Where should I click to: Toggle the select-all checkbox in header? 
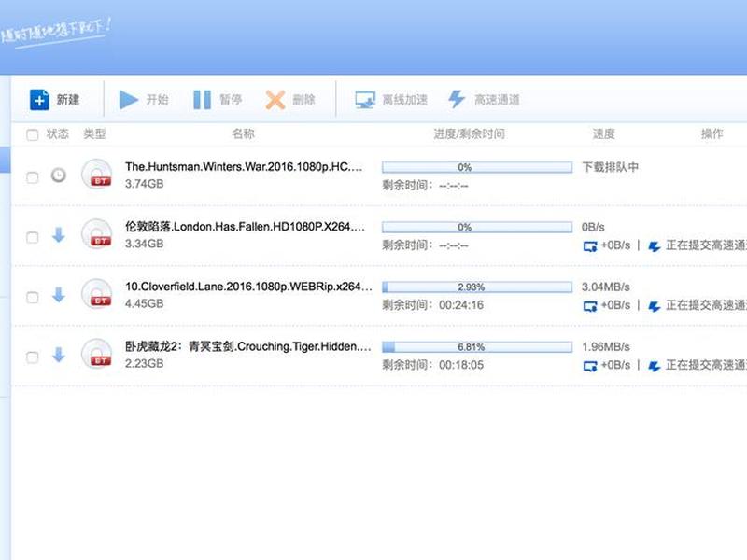pyautogui.click(x=33, y=134)
